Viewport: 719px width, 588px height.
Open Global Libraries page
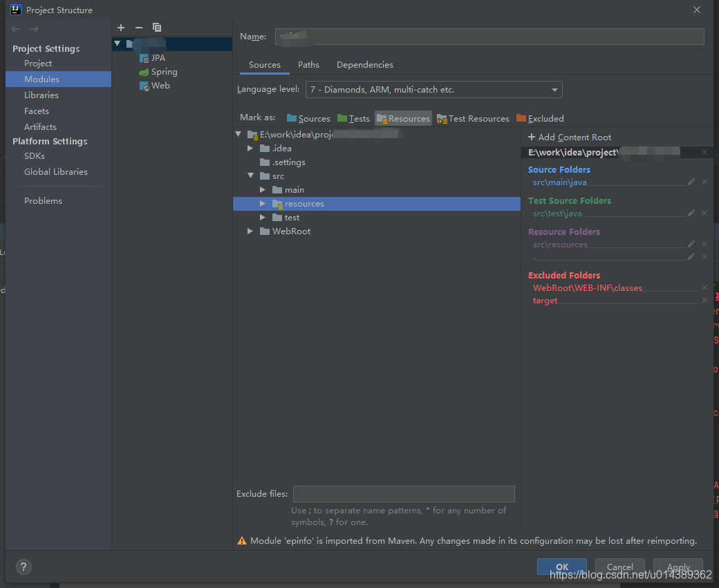click(56, 171)
